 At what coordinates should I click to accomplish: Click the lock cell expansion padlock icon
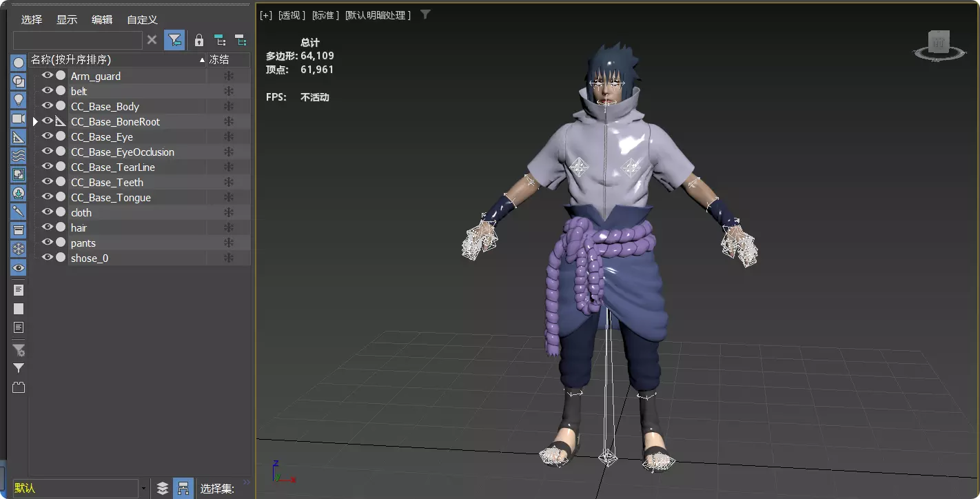[199, 40]
